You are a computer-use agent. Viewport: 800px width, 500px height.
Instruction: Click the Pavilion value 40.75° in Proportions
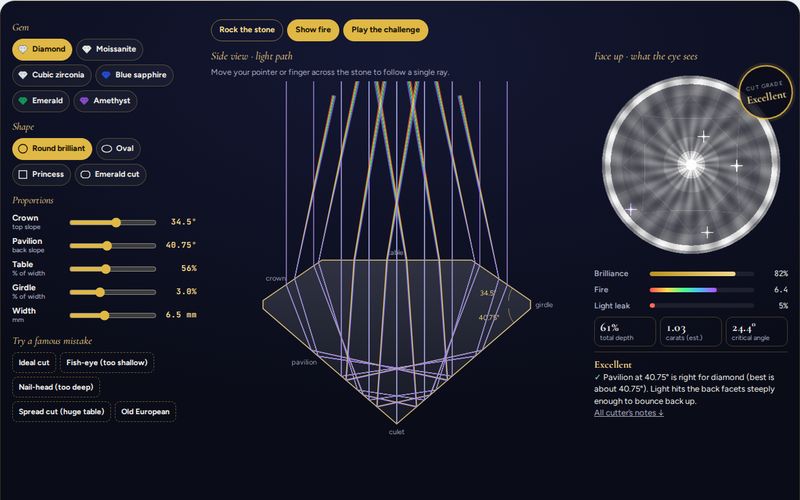tap(181, 245)
